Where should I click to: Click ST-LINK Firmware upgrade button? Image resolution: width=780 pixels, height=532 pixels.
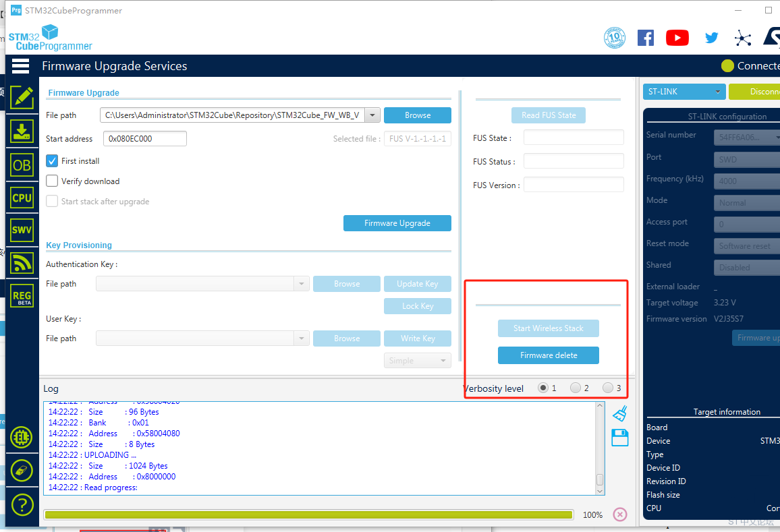tap(756, 338)
